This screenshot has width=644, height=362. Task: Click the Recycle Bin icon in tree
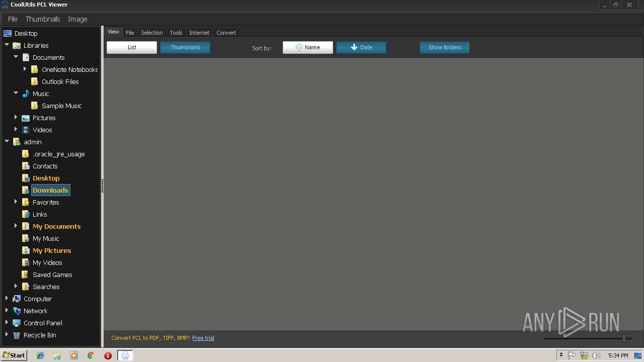pyautogui.click(x=17, y=335)
